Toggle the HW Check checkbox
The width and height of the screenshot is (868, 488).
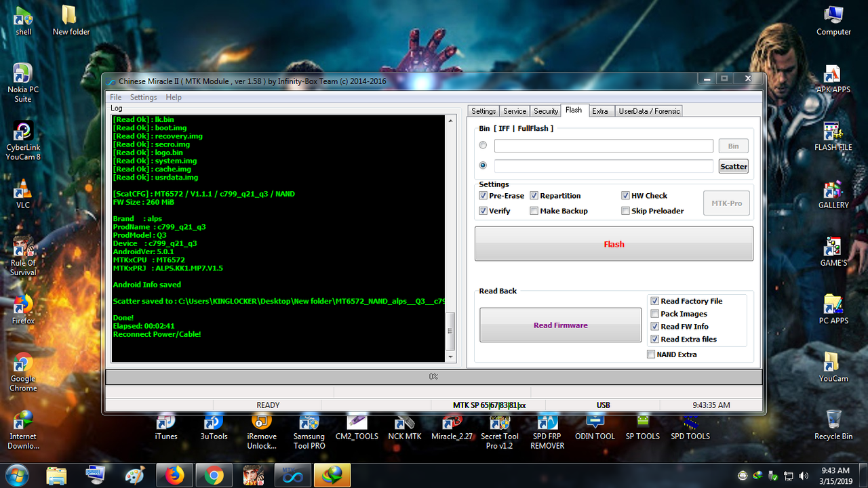(626, 196)
